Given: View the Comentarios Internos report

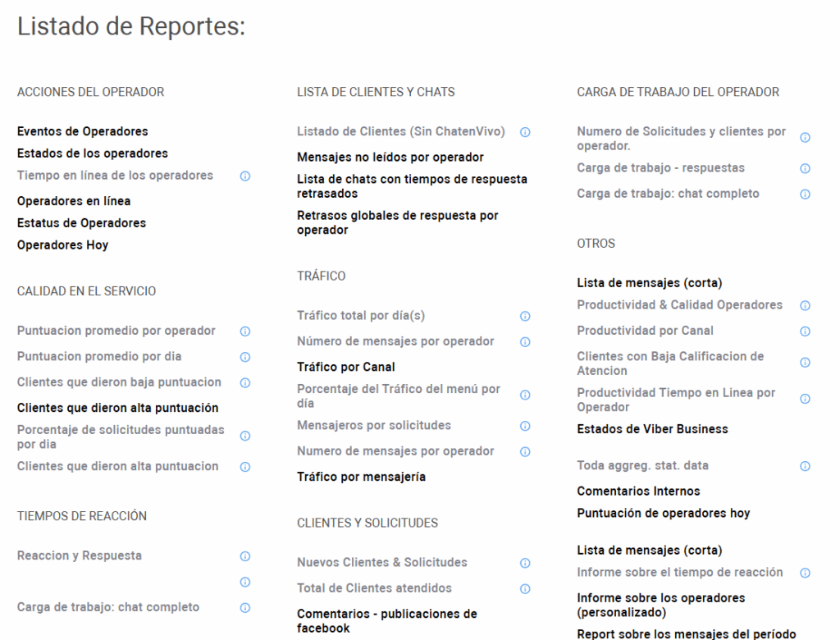Looking at the screenshot, I should [x=638, y=491].
